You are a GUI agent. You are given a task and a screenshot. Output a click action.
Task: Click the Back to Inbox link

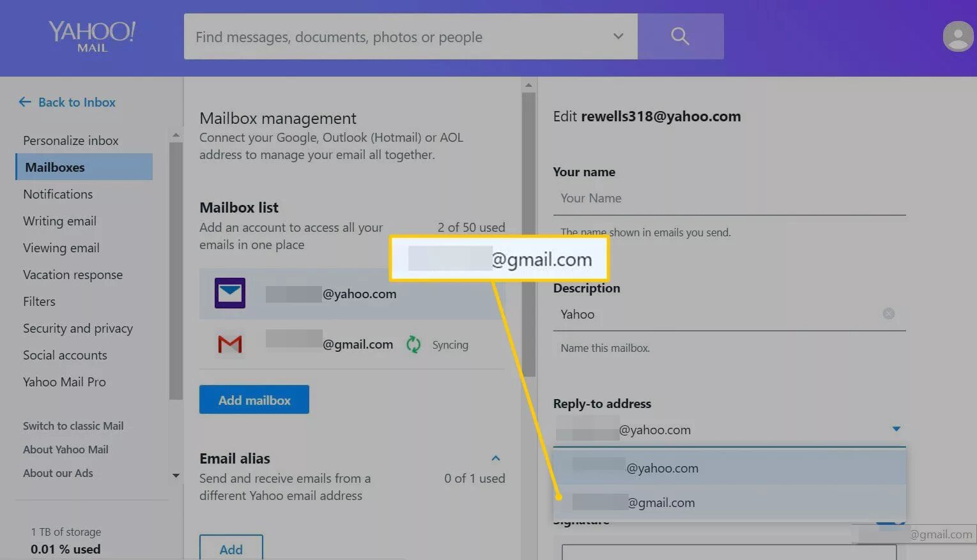[x=77, y=102]
